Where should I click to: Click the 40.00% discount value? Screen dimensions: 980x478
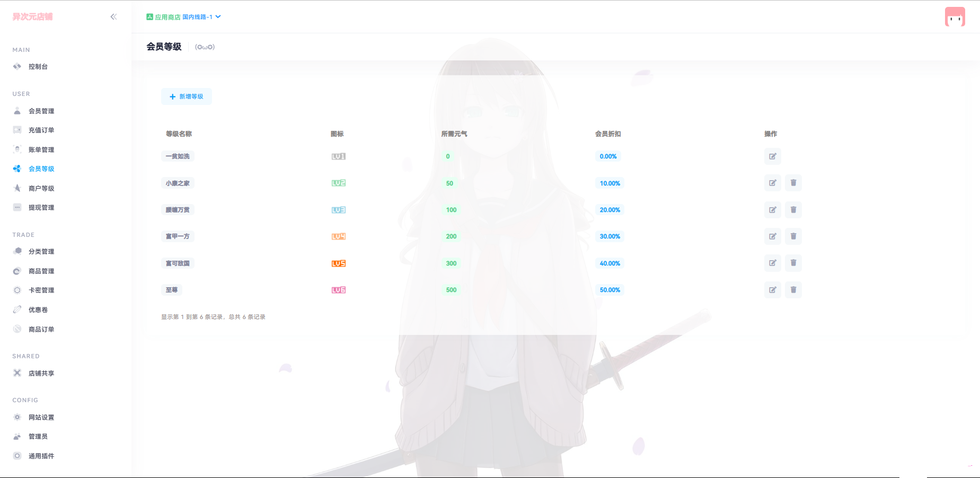610,263
